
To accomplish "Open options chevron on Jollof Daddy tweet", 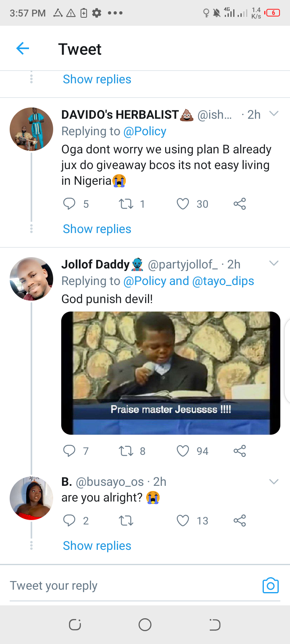I will point(274,263).
